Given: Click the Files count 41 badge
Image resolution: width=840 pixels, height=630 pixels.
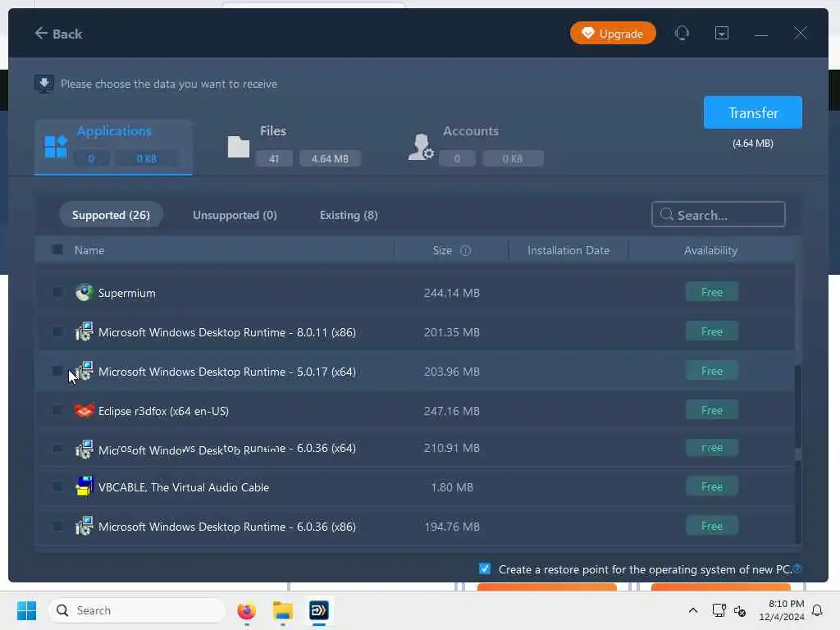Looking at the screenshot, I should 274,158.
